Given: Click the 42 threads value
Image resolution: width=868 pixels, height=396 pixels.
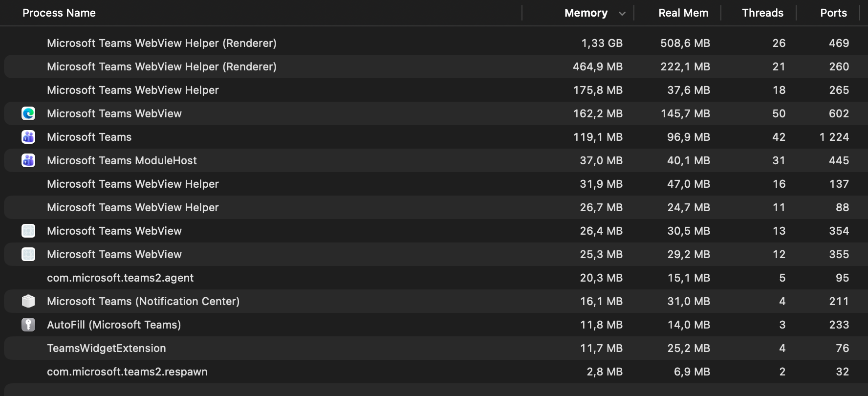Looking at the screenshot, I should (779, 137).
